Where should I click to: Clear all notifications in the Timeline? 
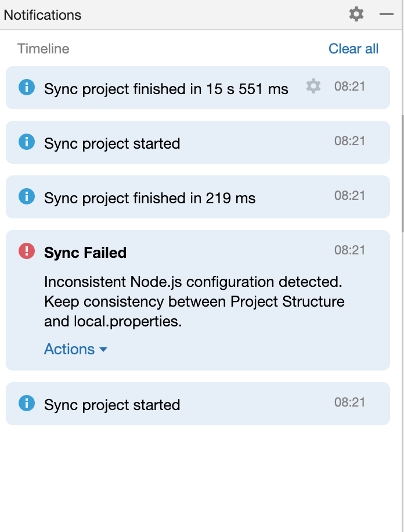[353, 49]
